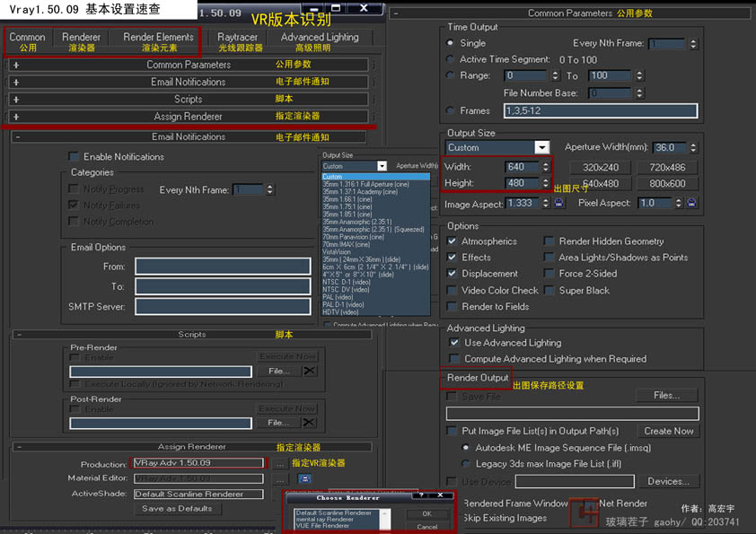
Task: Open the Devices... button
Action: click(x=668, y=481)
